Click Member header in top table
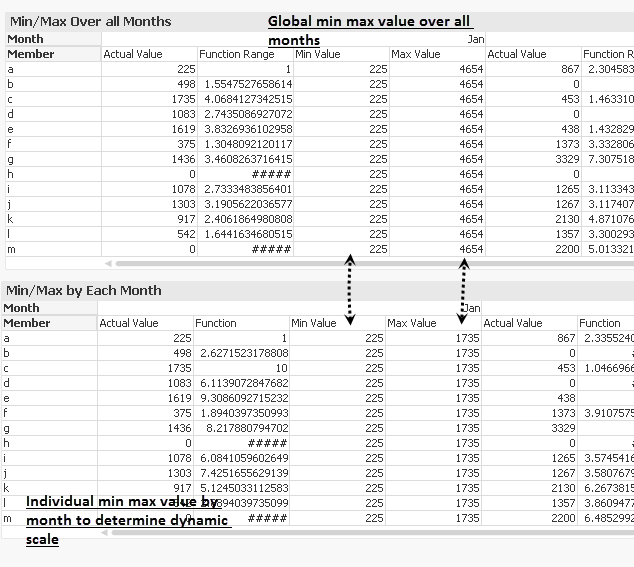The width and height of the screenshot is (634, 567). pyautogui.click(x=30, y=54)
